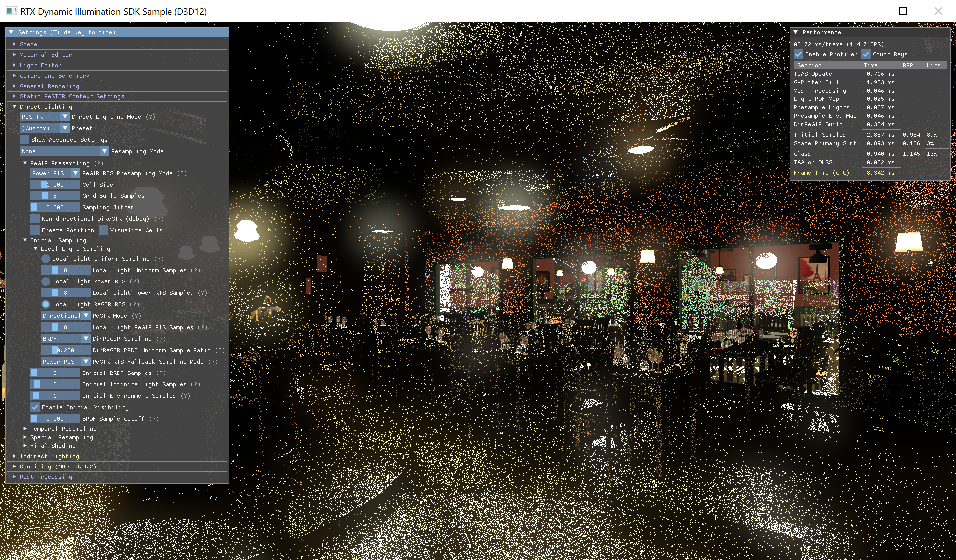The image size is (956, 560).
Task: Open the Direct Lighting Mode dropdown
Action: tap(44, 117)
